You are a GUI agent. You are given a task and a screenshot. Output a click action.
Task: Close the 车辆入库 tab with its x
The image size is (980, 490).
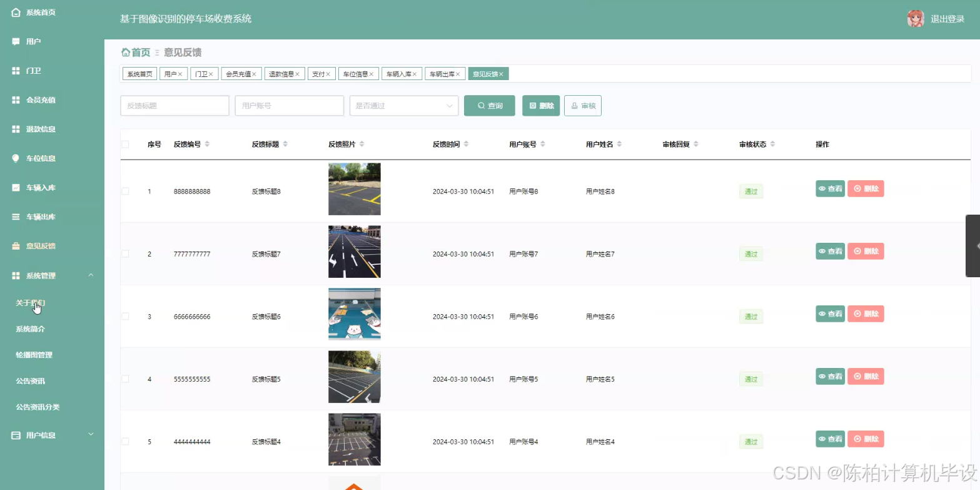click(415, 74)
